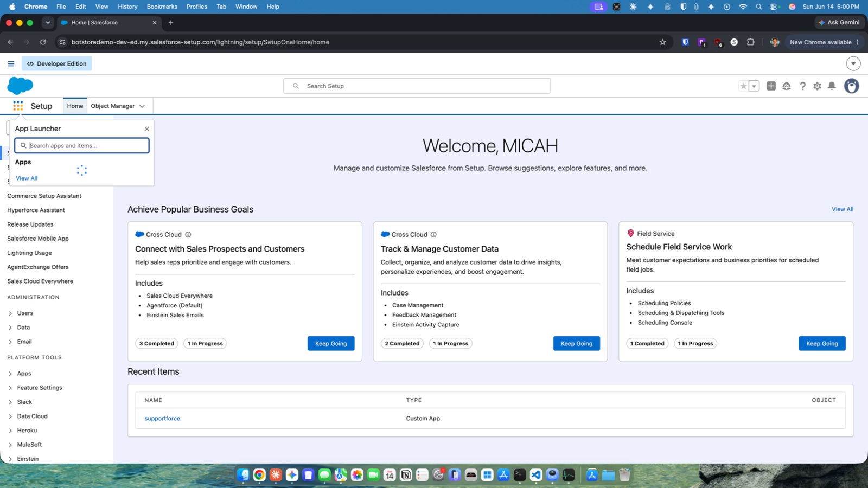View site information icon in address bar
Viewport: 868px width, 488px height.
pos(62,42)
